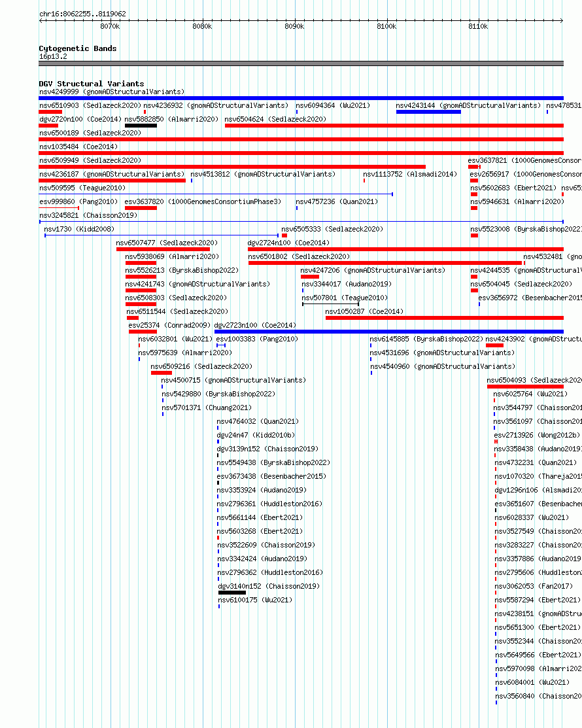582x728 pixels.
Task: Click esv3637820 1000GenomesConsortiumPhase3 label
Action: point(203,201)
